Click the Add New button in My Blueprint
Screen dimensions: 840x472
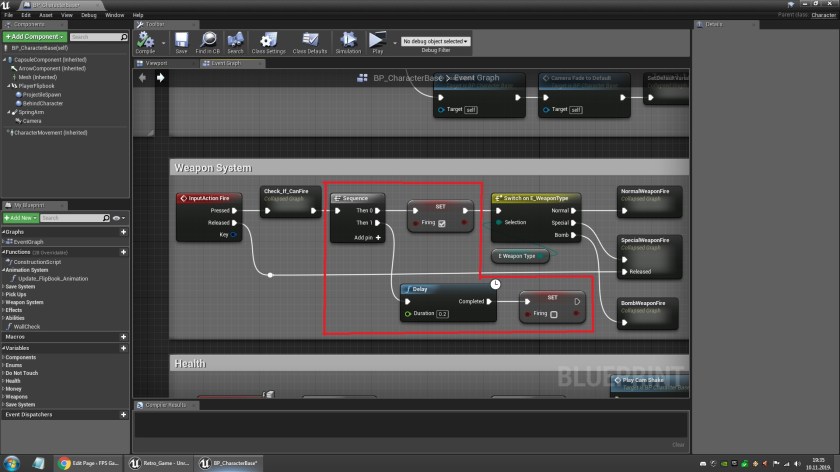(20, 217)
